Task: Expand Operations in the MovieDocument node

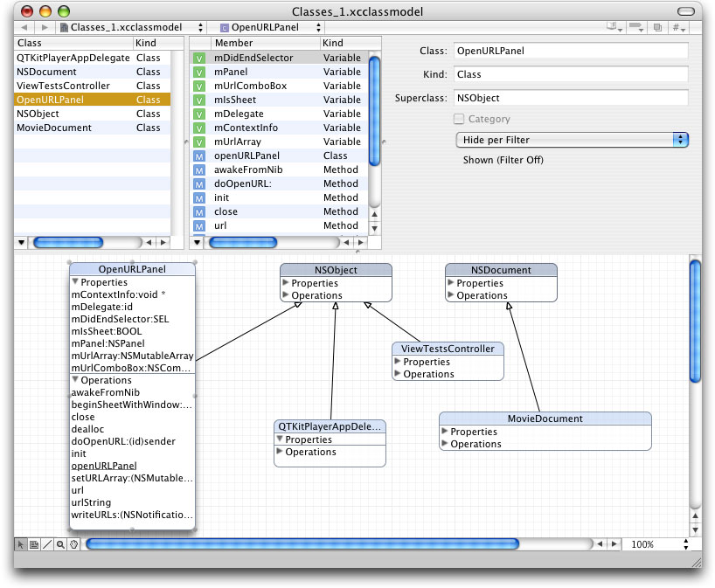Action: tap(446, 444)
